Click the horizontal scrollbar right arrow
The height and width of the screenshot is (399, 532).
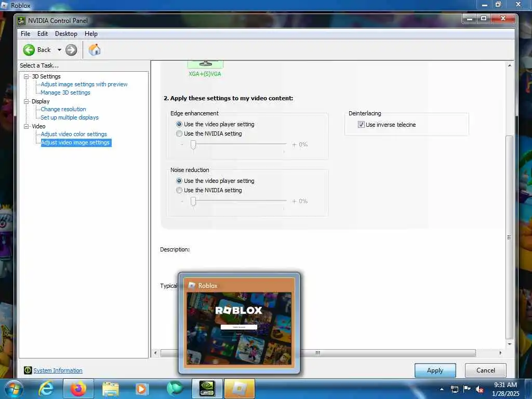click(x=500, y=353)
